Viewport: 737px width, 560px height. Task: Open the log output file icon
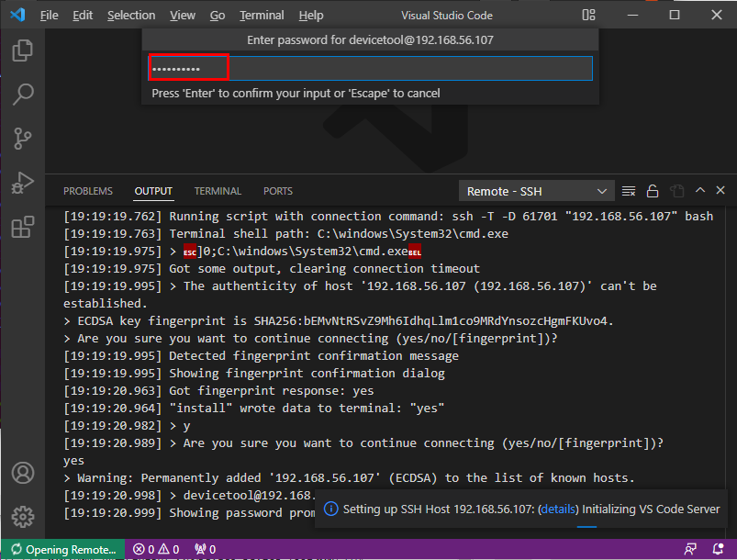(676, 191)
